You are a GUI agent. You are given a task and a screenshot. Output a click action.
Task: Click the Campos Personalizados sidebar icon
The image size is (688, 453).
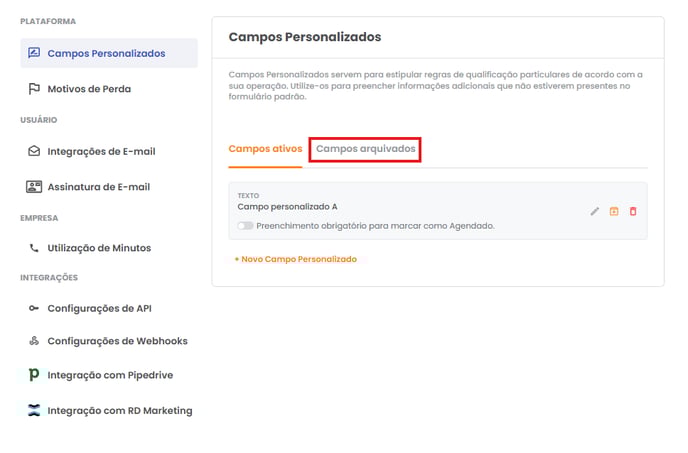click(34, 53)
